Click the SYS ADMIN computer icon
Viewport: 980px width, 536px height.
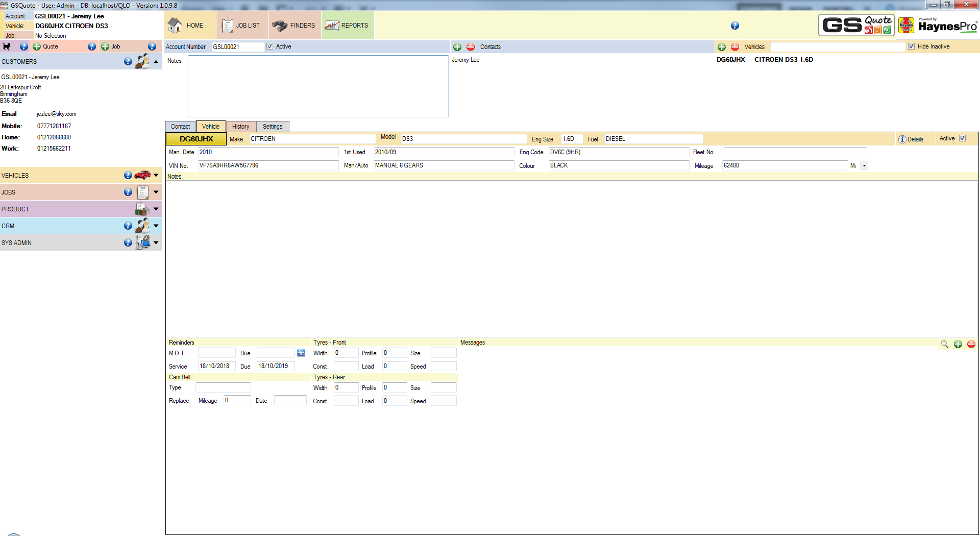[x=143, y=242]
